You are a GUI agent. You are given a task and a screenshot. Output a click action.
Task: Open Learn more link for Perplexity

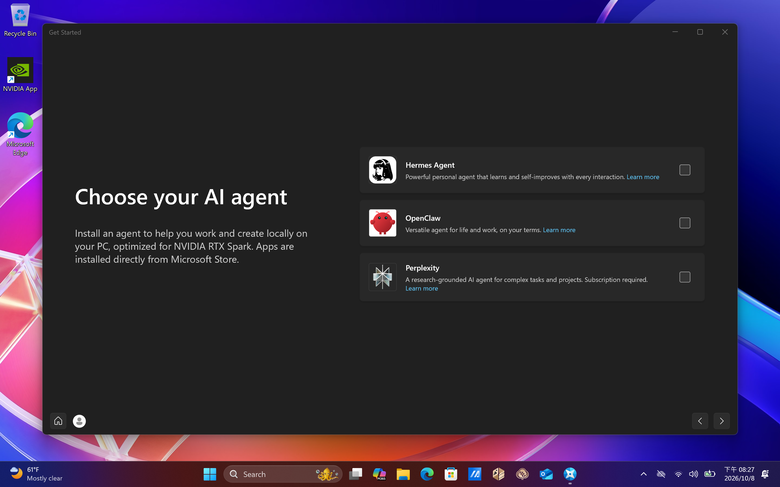[x=421, y=289]
